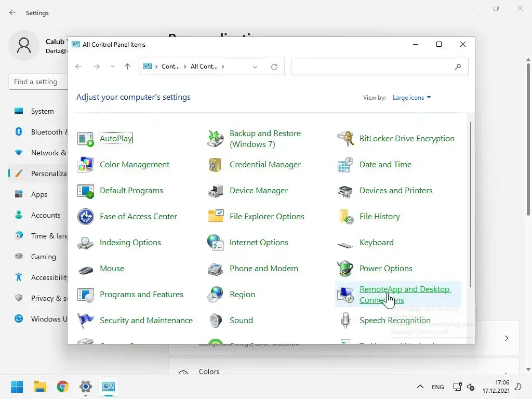Image resolution: width=532 pixels, height=399 pixels.
Task: Open Phone and Modem icon
Action: [216, 269]
